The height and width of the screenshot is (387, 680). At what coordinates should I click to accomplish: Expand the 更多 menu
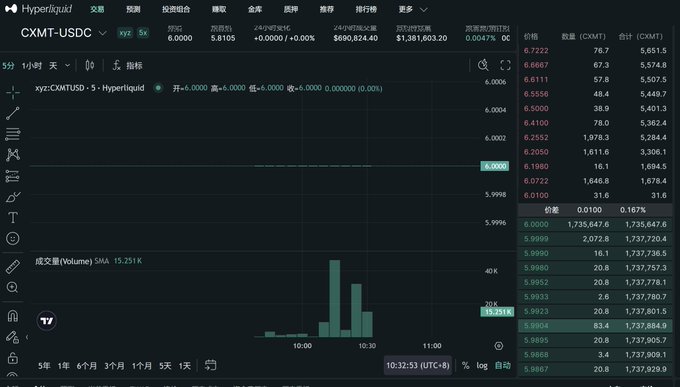[x=412, y=9]
